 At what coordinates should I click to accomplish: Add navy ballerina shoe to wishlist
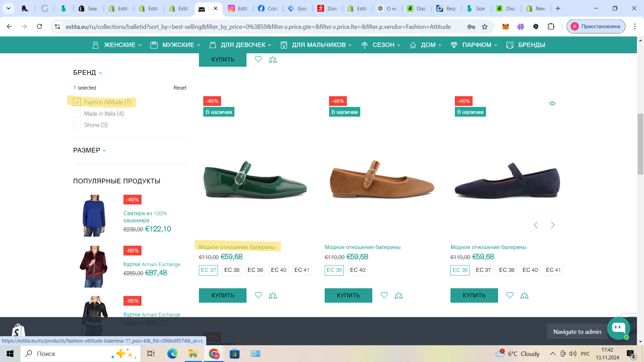click(509, 295)
